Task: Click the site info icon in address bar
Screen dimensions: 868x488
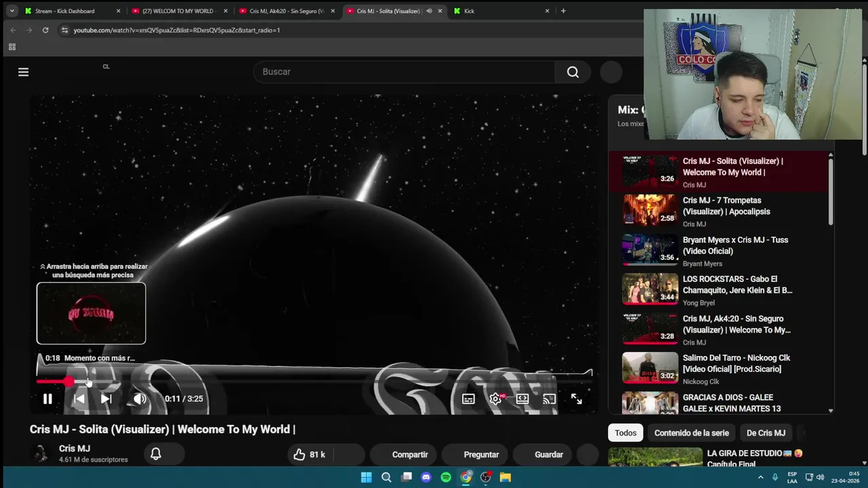Action: click(x=64, y=30)
